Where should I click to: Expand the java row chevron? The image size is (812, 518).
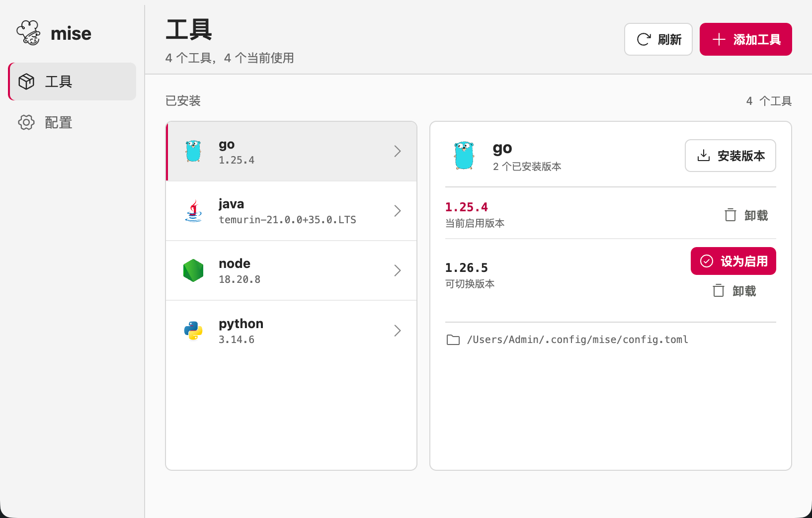point(398,211)
